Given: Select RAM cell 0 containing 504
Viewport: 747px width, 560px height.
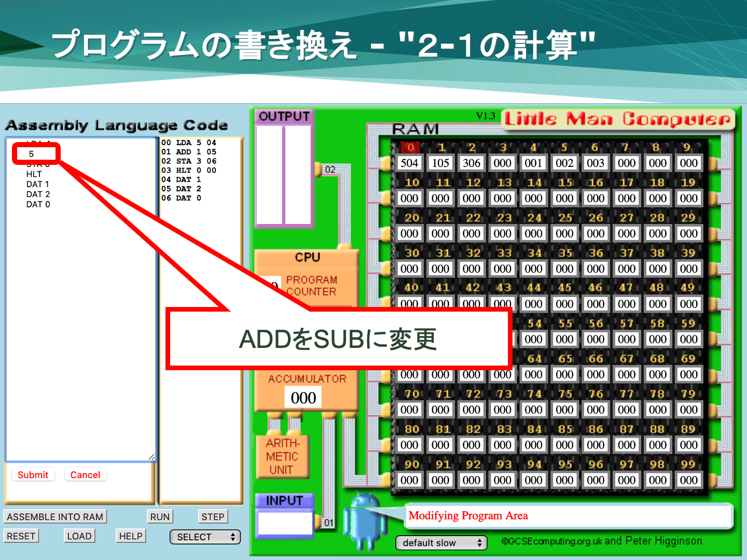Looking at the screenshot, I should pyautogui.click(x=409, y=163).
